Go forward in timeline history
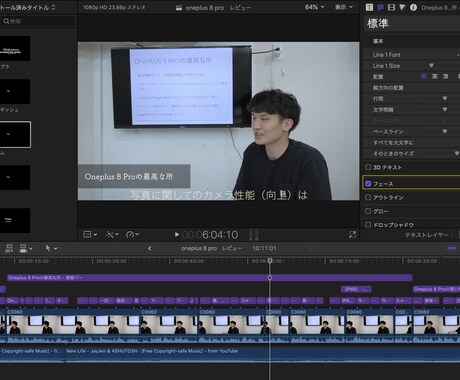The width and height of the screenshot is (460, 380). coord(310,248)
